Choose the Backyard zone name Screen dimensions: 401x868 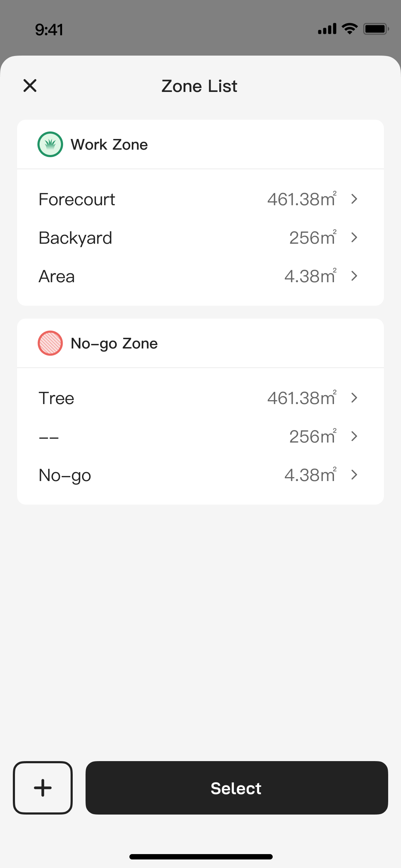76,238
